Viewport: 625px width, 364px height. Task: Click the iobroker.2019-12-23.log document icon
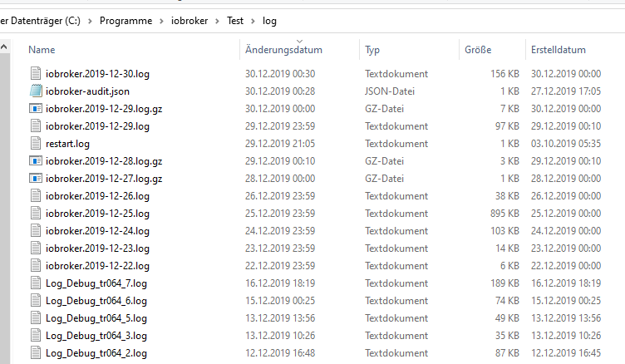[36, 248]
